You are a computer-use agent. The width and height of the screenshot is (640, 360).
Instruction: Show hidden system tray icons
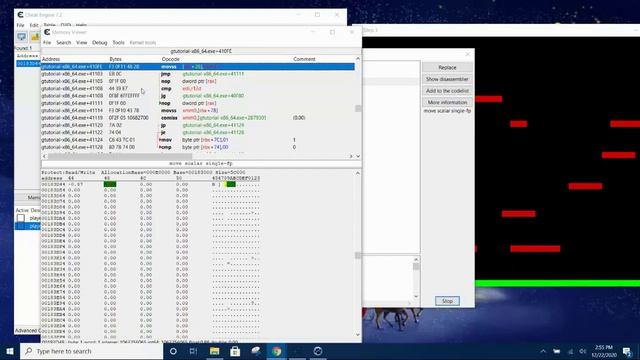point(543,351)
